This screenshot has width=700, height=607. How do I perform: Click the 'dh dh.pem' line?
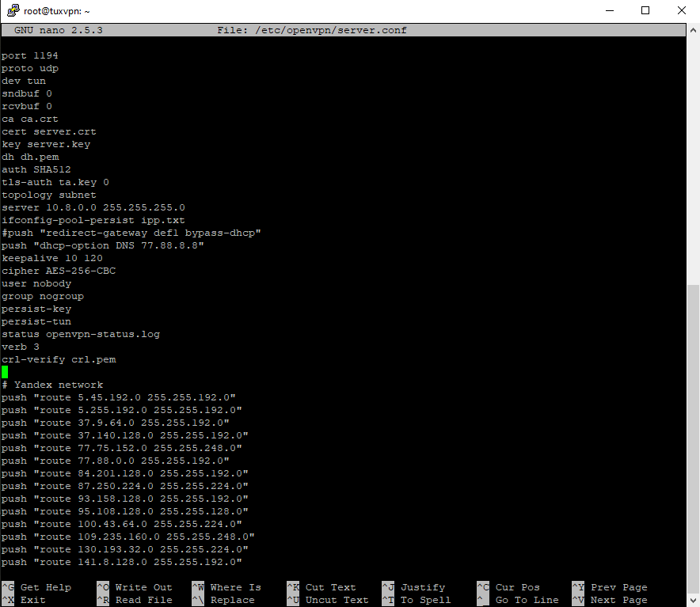(x=30, y=157)
